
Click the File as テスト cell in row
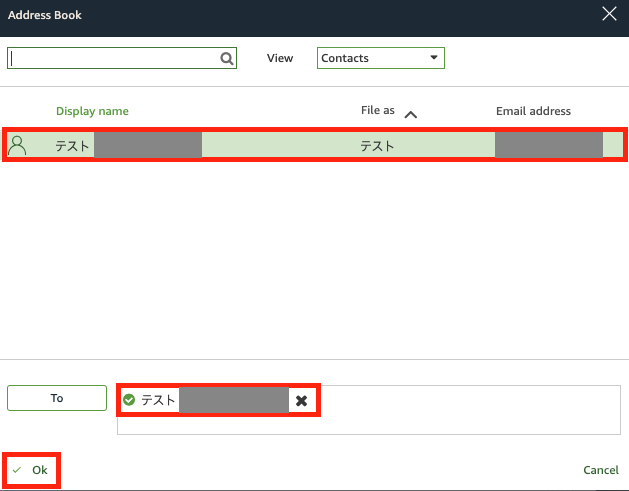point(377,146)
